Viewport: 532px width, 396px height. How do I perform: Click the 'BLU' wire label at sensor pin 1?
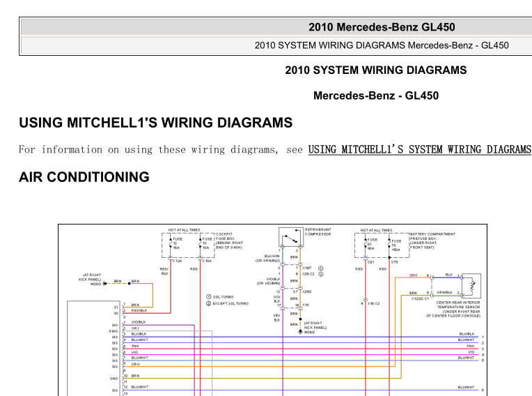(449, 275)
